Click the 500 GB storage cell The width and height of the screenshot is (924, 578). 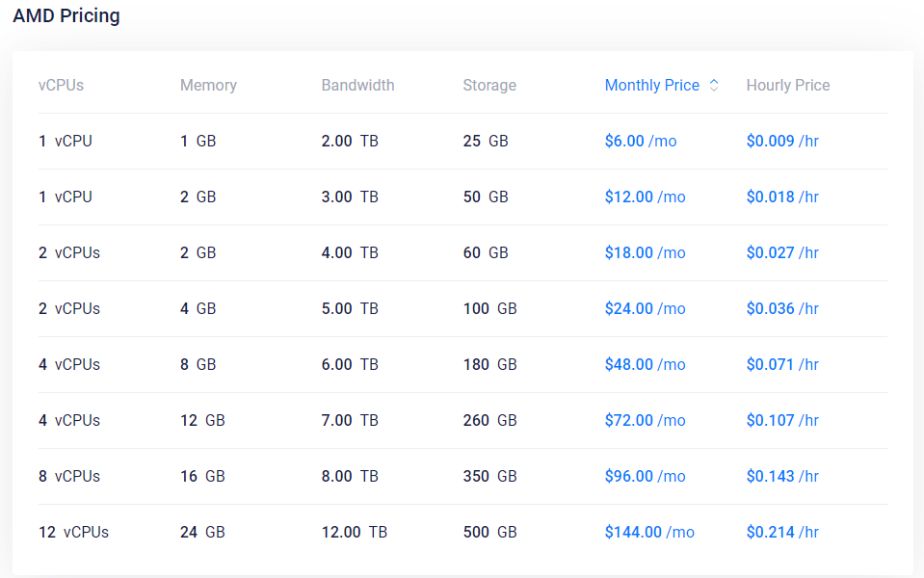pos(490,532)
